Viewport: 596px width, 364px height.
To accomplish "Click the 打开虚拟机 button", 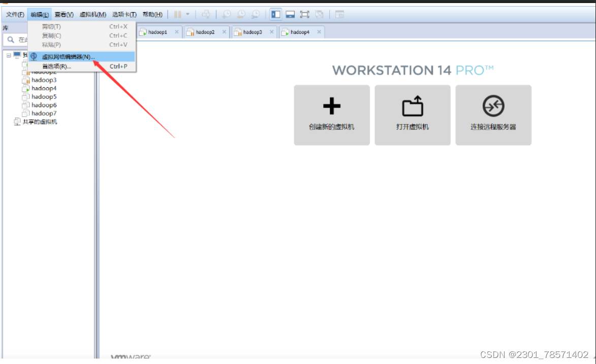I will (413, 115).
